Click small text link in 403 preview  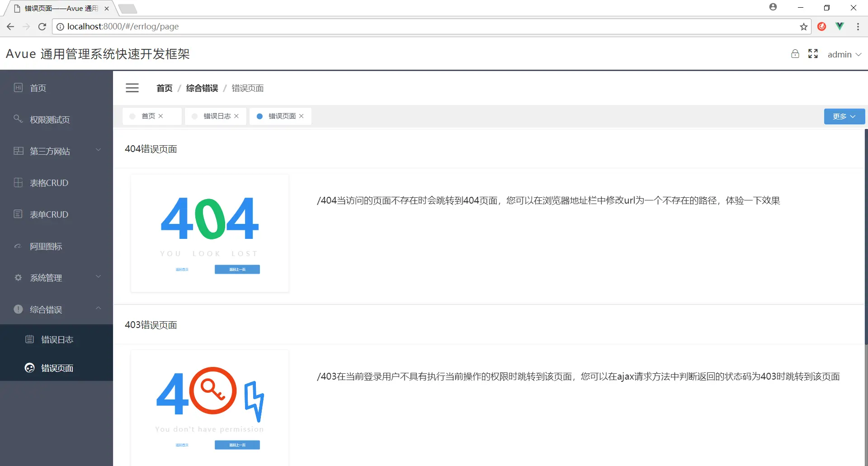[x=182, y=445]
